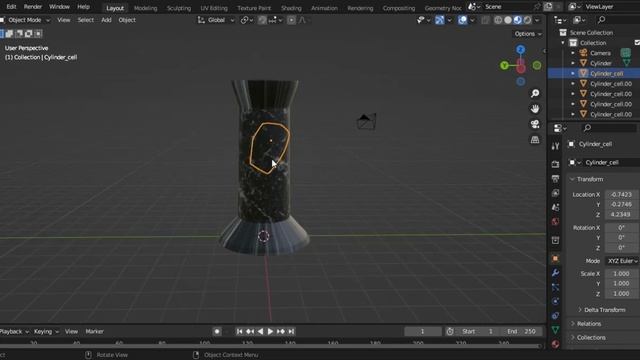Open the Window menu
Screen dimensions: 640x360
pos(59,7)
